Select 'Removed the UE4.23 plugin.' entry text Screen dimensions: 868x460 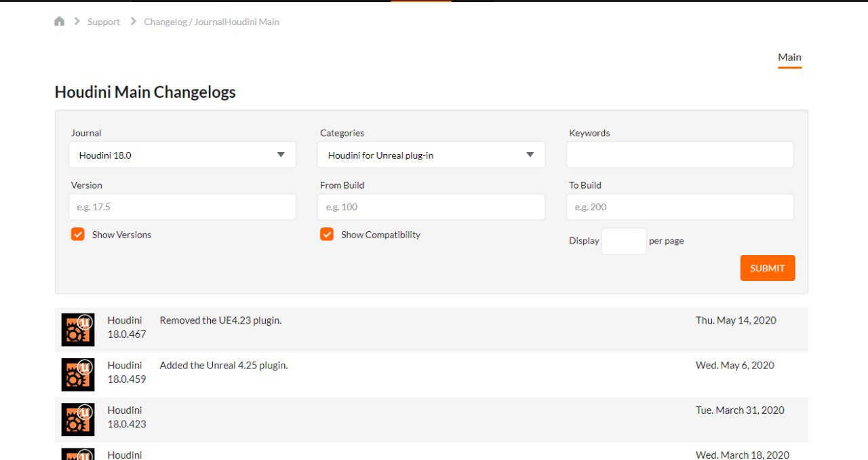220,320
